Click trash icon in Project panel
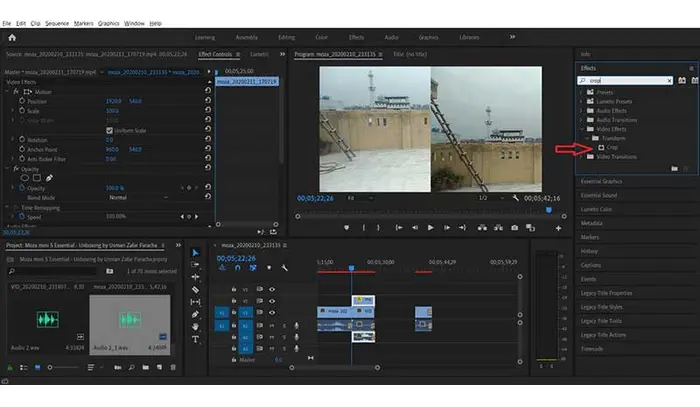This screenshot has height=407, width=700. [173, 367]
